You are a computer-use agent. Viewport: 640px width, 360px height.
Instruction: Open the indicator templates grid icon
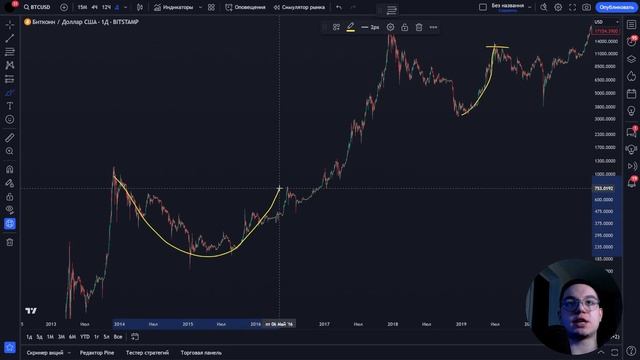[x=211, y=7]
